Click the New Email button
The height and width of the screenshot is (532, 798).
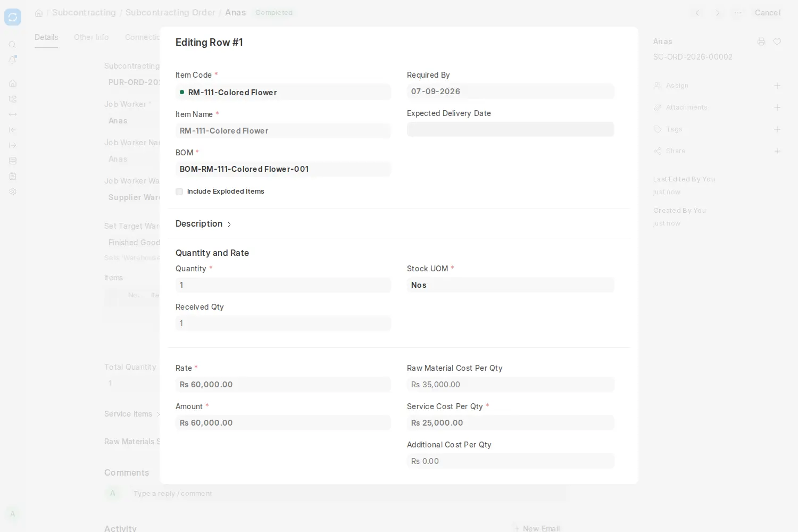point(537,528)
